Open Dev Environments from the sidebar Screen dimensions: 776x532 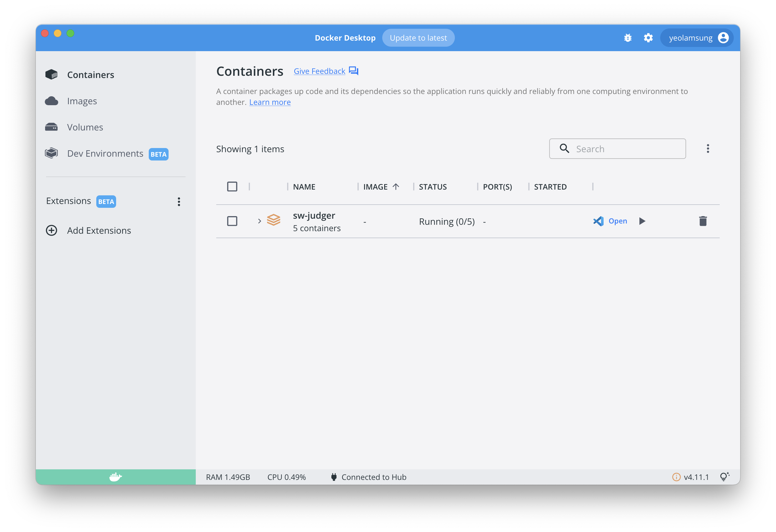[105, 153]
